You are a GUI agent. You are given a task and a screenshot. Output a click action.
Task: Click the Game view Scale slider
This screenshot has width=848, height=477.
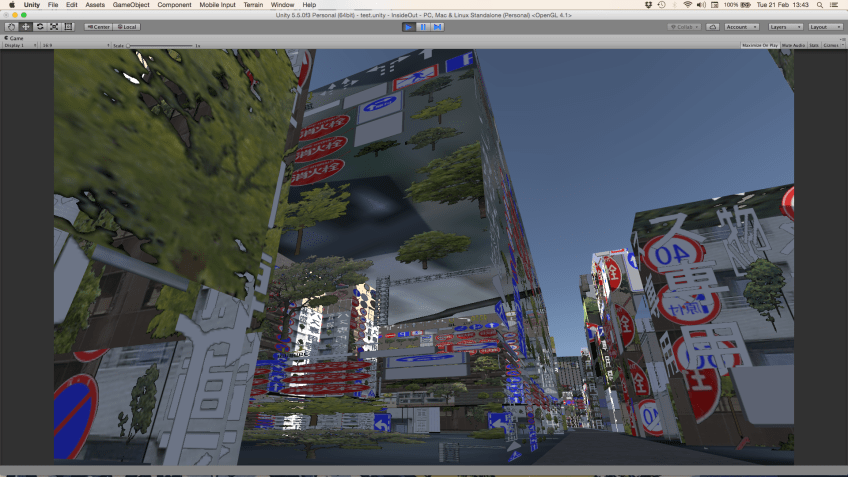coord(160,45)
